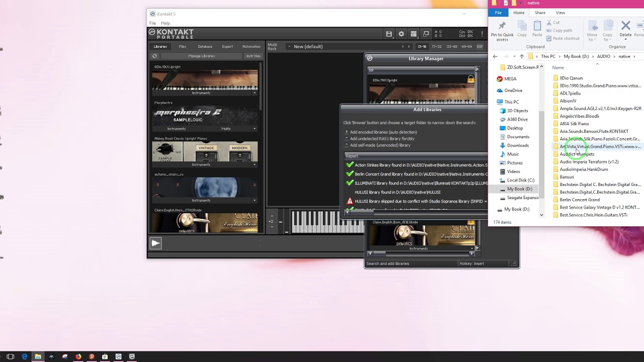644x362 pixels.
Task: Open Kontakt Help menu
Action: (165, 23)
